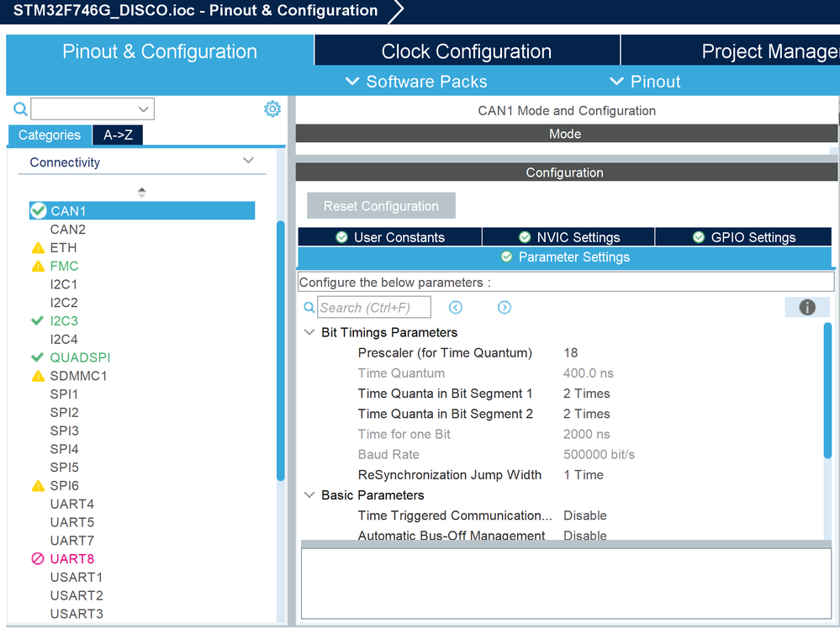Click the sort arrows above the CAN1 list
Screen dimensions: 840x629
141,193
